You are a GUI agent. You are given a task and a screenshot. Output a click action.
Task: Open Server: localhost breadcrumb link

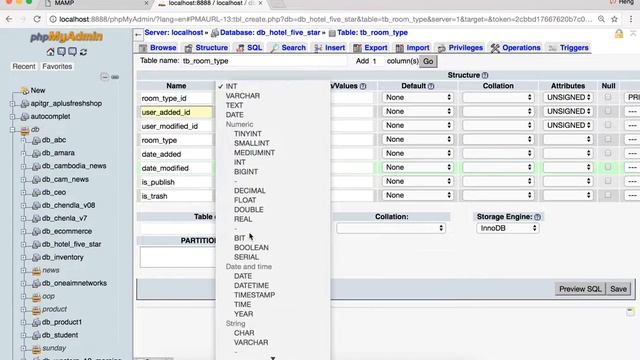coord(174,33)
